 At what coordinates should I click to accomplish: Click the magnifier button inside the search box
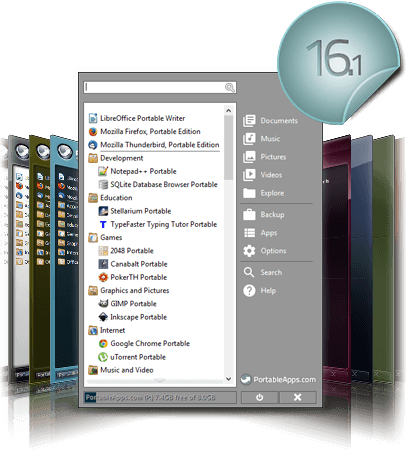tap(230, 87)
